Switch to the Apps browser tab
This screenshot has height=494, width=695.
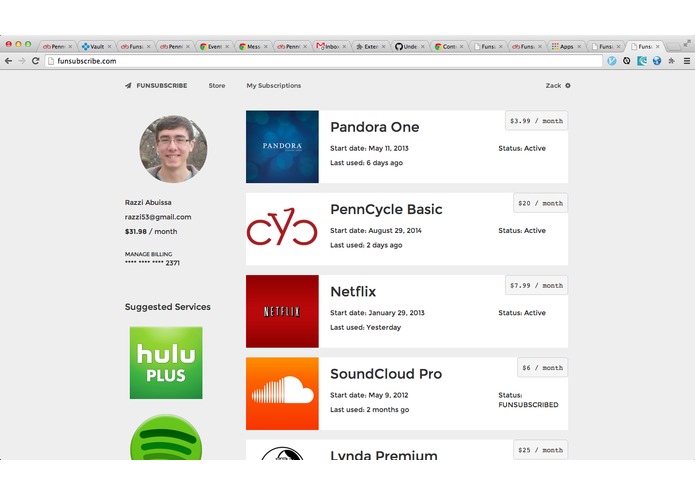(x=566, y=47)
